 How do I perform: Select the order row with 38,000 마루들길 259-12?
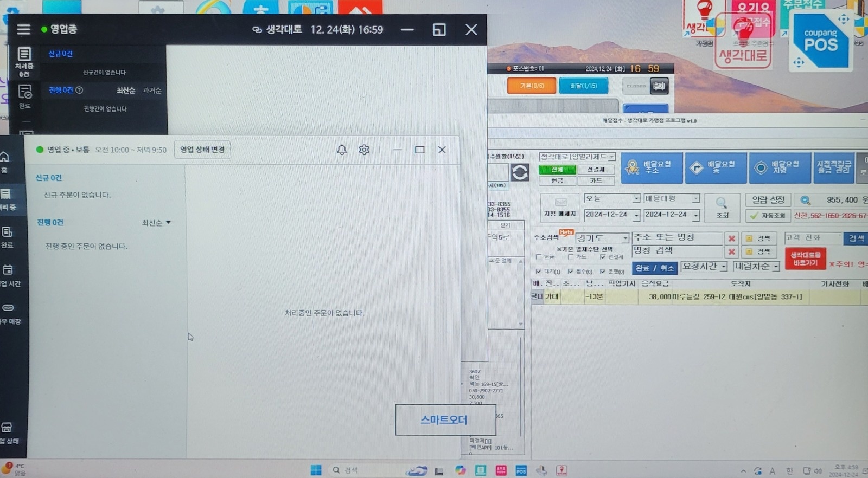click(x=700, y=296)
